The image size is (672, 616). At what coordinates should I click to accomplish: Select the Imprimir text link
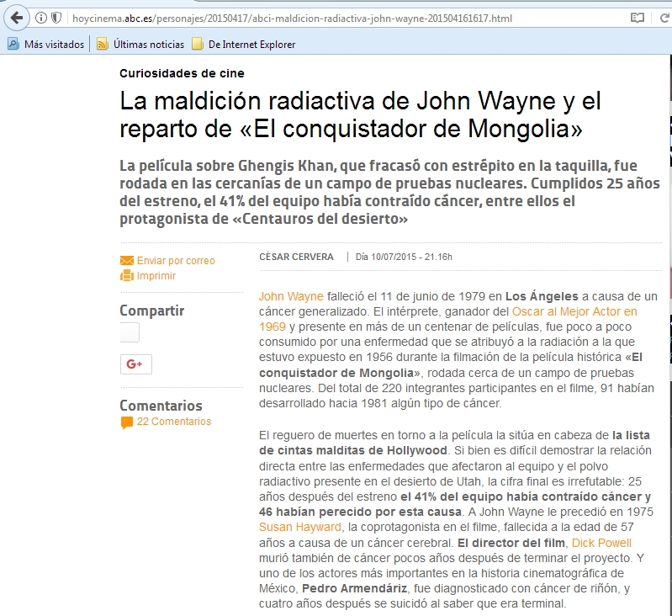(156, 275)
